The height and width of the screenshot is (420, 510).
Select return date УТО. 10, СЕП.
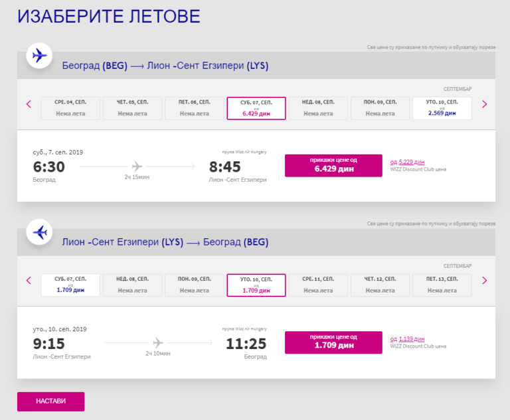(x=256, y=285)
